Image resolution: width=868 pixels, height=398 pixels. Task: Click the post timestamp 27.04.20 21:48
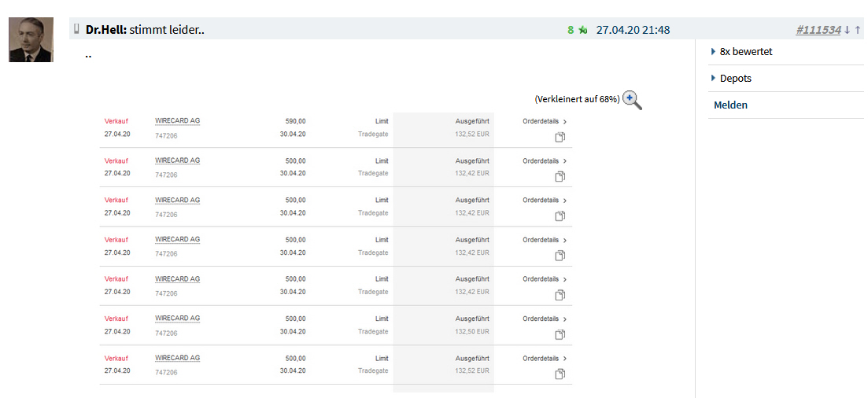pos(633,30)
